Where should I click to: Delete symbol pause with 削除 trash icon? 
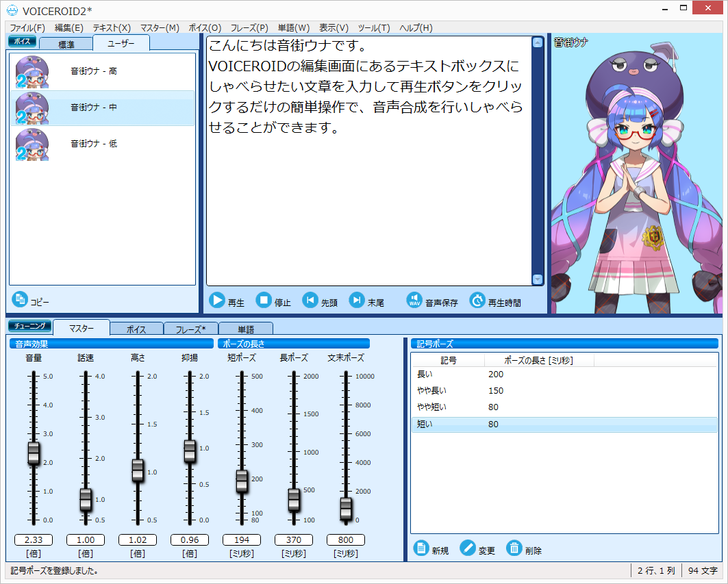tap(514, 548)
